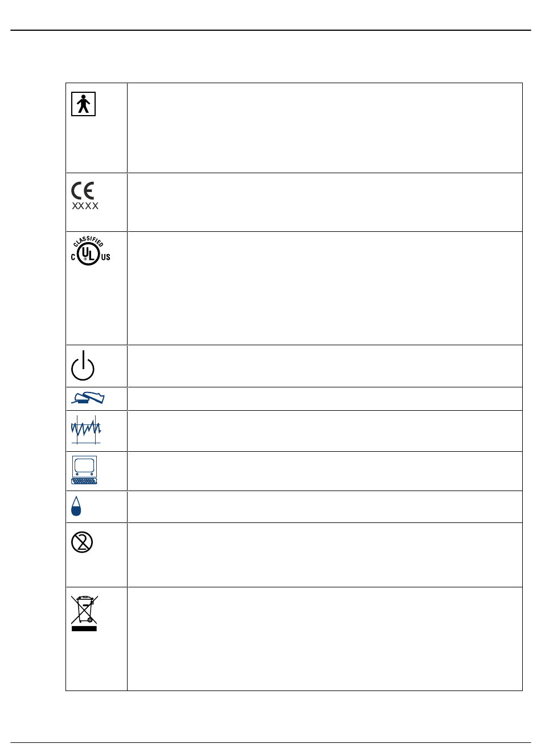Image resolution: width=541 pixels, height=756 pixels.
Task: Click the crossed-out wheeled bin symbol
Action: pos(84,613)
